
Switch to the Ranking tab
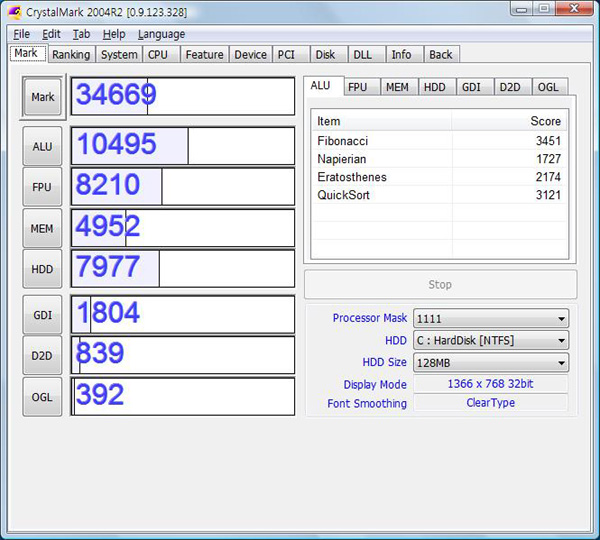click(x=71, y=55)
